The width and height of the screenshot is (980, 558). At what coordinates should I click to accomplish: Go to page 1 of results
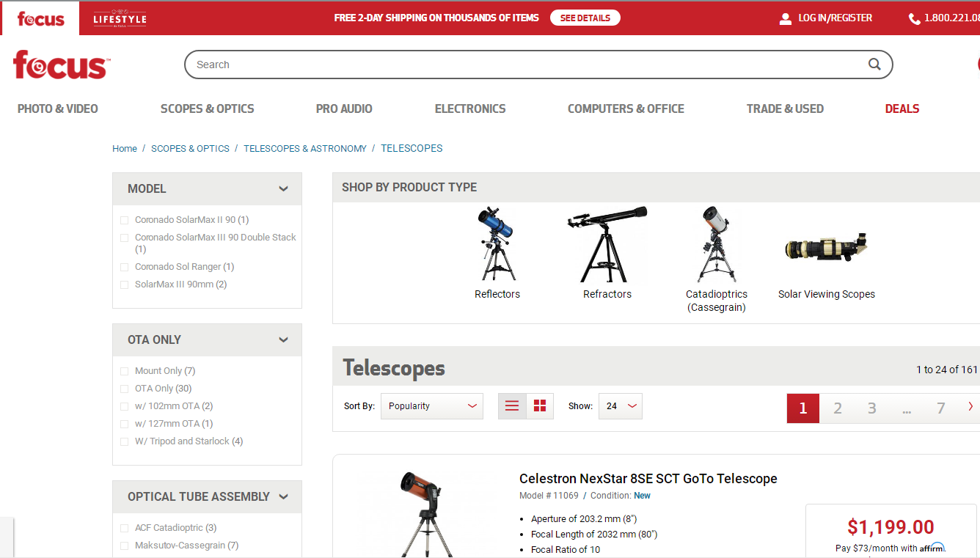point(803,408)
